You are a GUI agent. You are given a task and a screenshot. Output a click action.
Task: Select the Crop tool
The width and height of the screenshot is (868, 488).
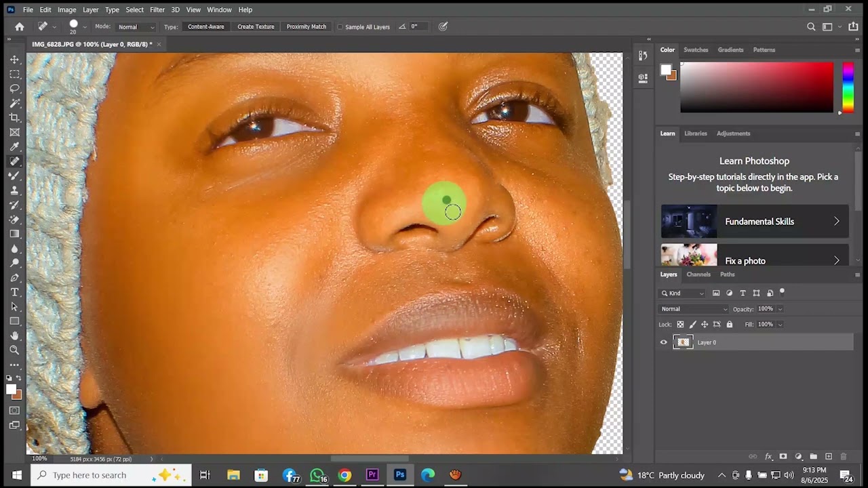point(14,118)
